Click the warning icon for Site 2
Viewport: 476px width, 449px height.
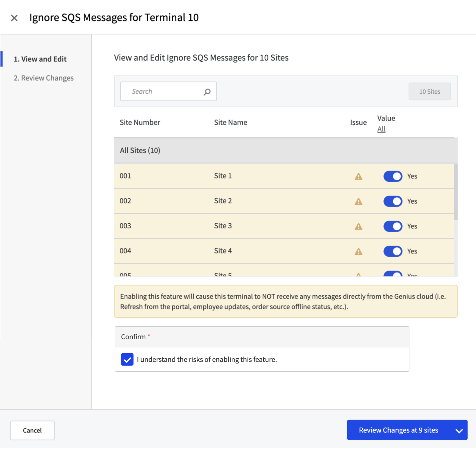(x=358, y=201)
